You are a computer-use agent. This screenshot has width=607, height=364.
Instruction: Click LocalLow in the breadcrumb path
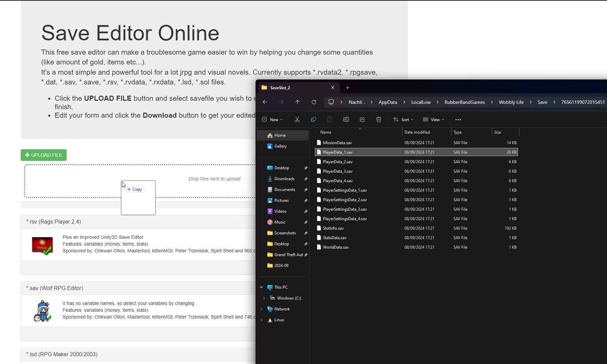click(421, 102)
